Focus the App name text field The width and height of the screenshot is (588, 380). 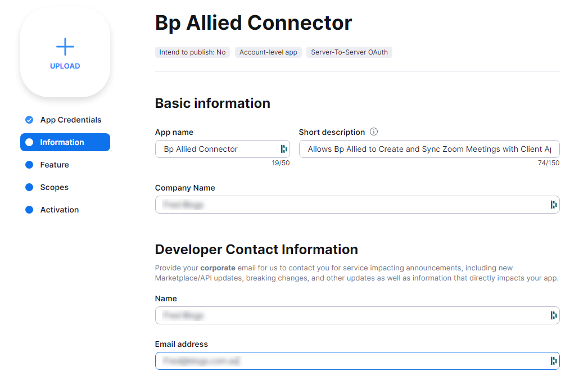223,149
